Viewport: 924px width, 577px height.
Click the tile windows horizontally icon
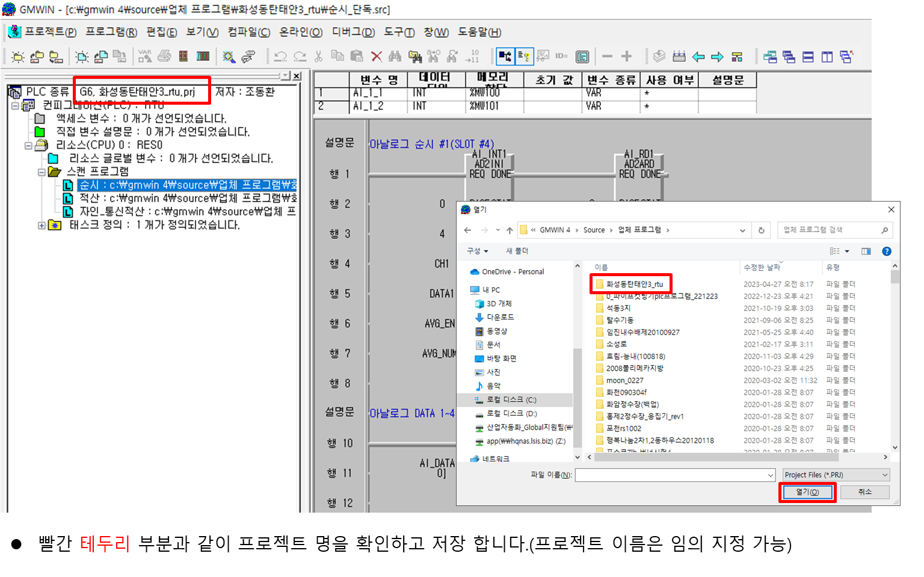(808, 57)
